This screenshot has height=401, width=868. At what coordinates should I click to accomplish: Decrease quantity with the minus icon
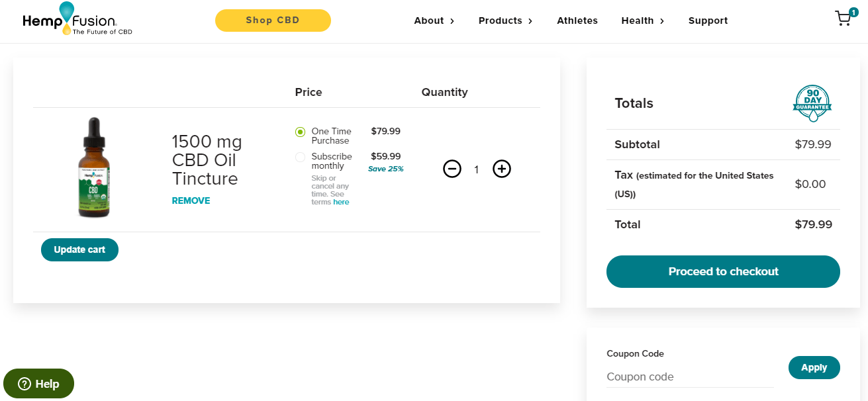[452, 169]
